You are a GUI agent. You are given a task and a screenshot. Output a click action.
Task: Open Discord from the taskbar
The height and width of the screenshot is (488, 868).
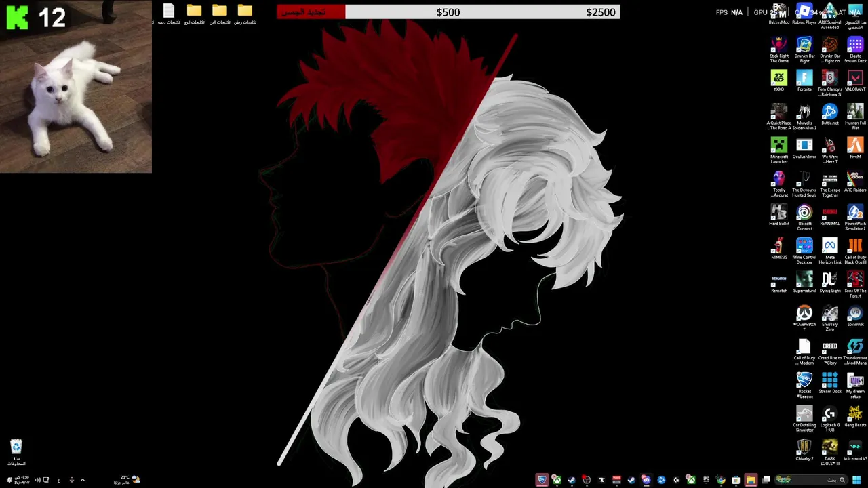646,480
